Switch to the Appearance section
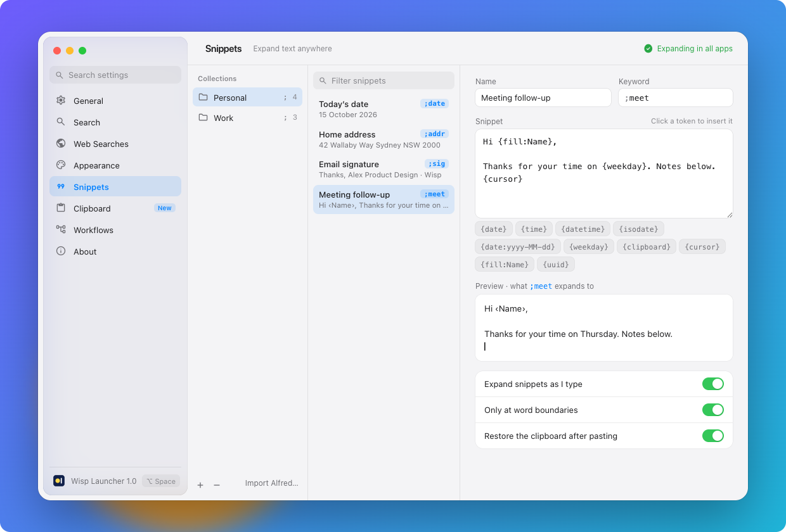786x532 pixels. pyautogui.click(x=115, y=165)
